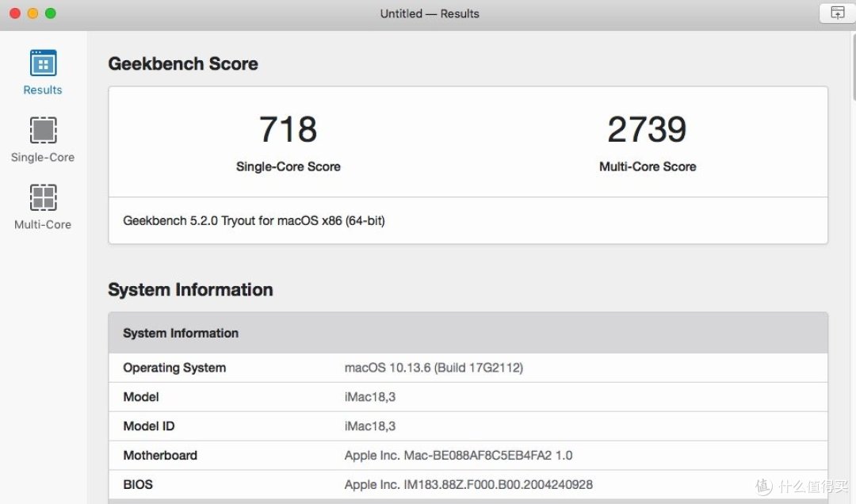
Task: Click the BIOS row label
Action: [x=138, y=484]
